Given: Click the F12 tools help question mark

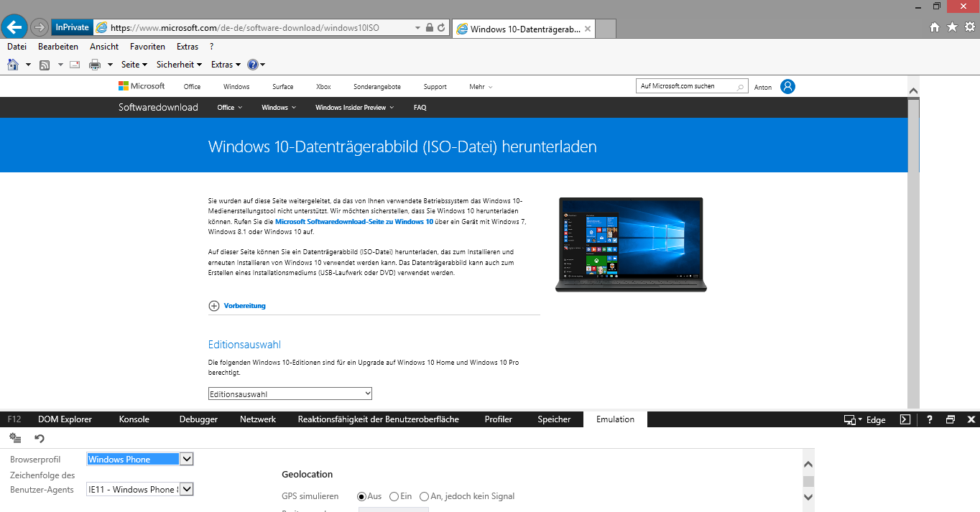Looking at the screenshot, I should point(929,419).
